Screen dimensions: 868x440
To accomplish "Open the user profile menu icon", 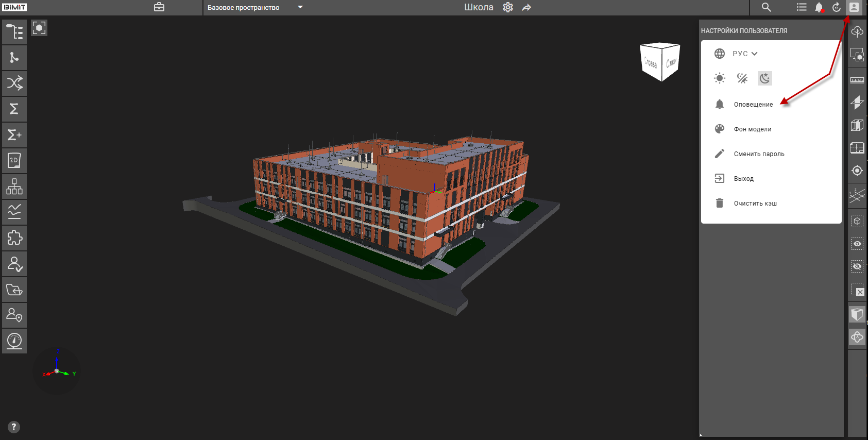I will (854, 7).
